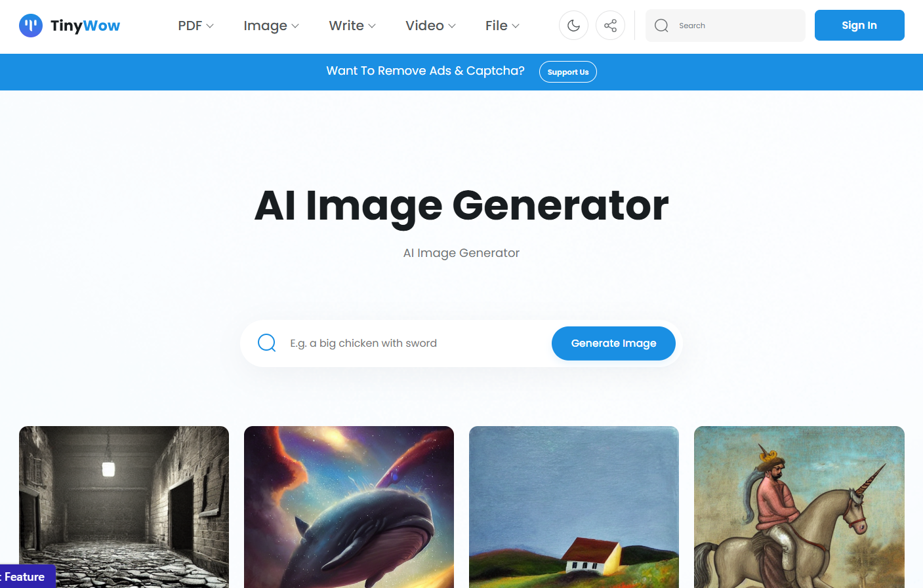Select the house on hill painting
923x588 pixels.
[574, 507]
